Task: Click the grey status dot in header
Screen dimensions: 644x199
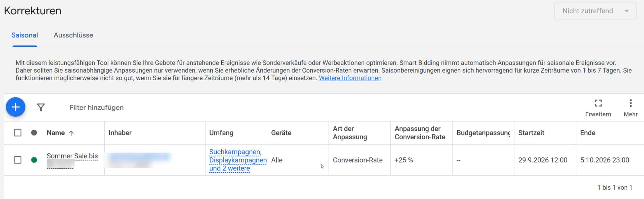Action: [34, 133]
